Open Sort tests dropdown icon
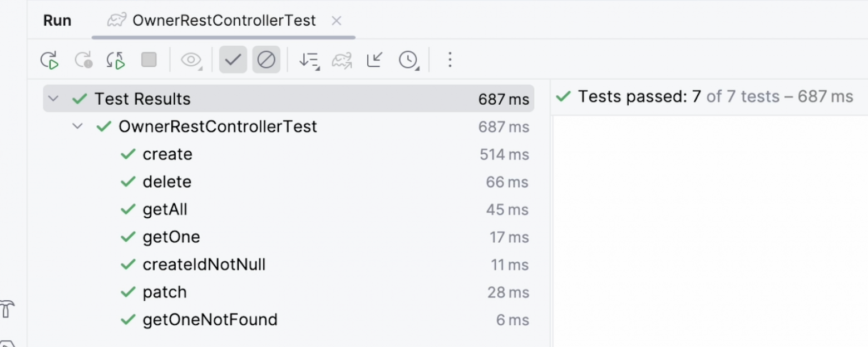Image resolution: width=868 pixels, height=347 pixels. pyautogui.click(x=309, y=60)
